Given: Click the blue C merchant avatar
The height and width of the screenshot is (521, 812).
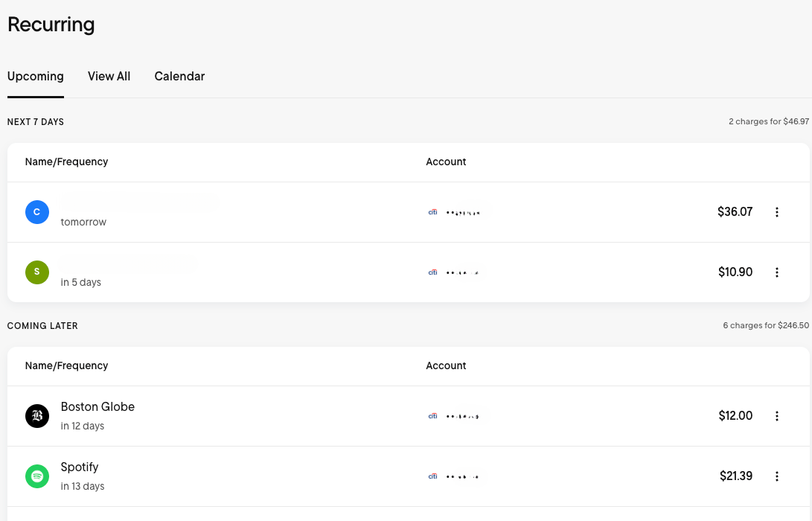Looking at the screenshot, I should click(x=37, y=212).
